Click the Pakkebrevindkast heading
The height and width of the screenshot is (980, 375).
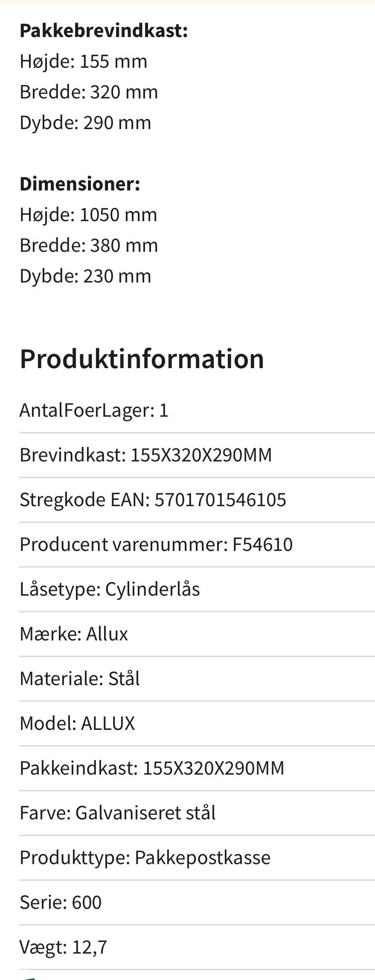point(104,31)
